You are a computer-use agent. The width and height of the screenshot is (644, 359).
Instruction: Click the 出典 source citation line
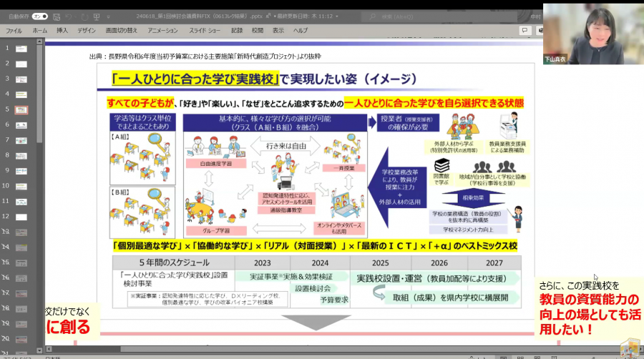pos(205,56)
